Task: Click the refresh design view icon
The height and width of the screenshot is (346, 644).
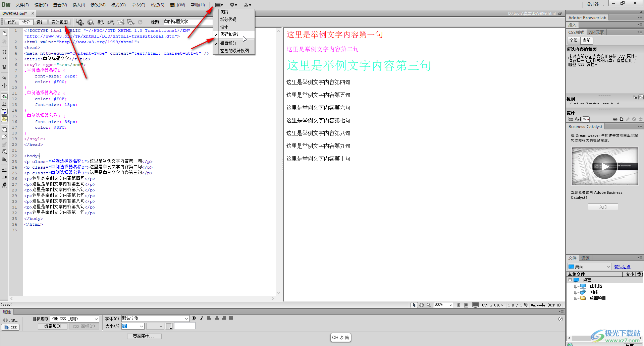Action: pos(140,22)
